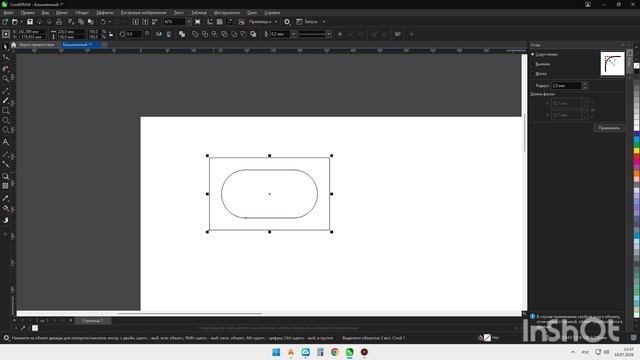The width and height of the screenshot is (640, 360).
Task: Click the Weld shapes icon
Action: 195,34
